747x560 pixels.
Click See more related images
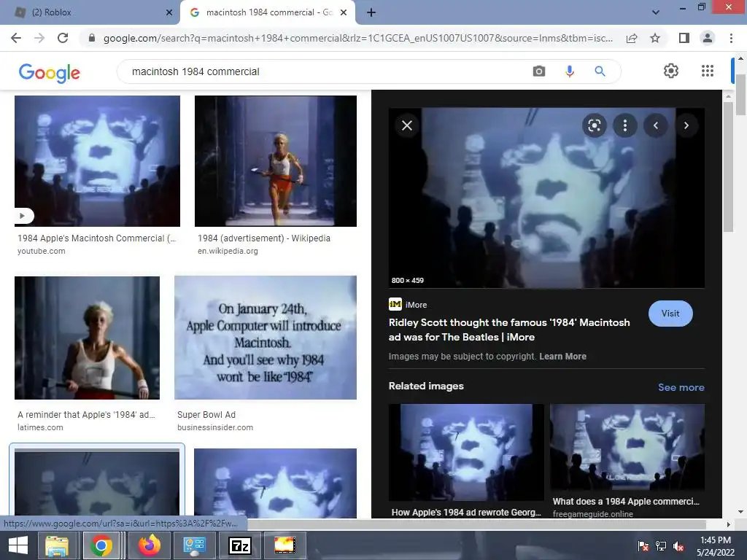(681, 387)
